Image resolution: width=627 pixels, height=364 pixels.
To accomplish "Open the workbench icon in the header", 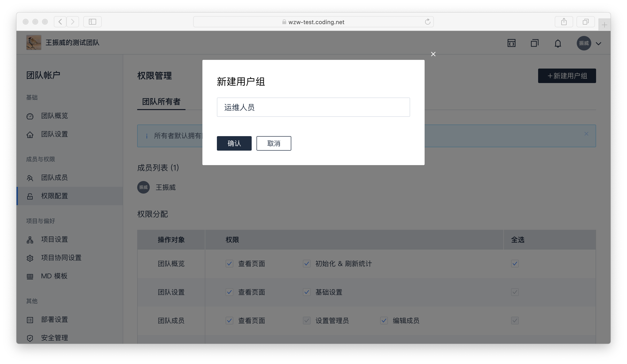I will 511,43.
